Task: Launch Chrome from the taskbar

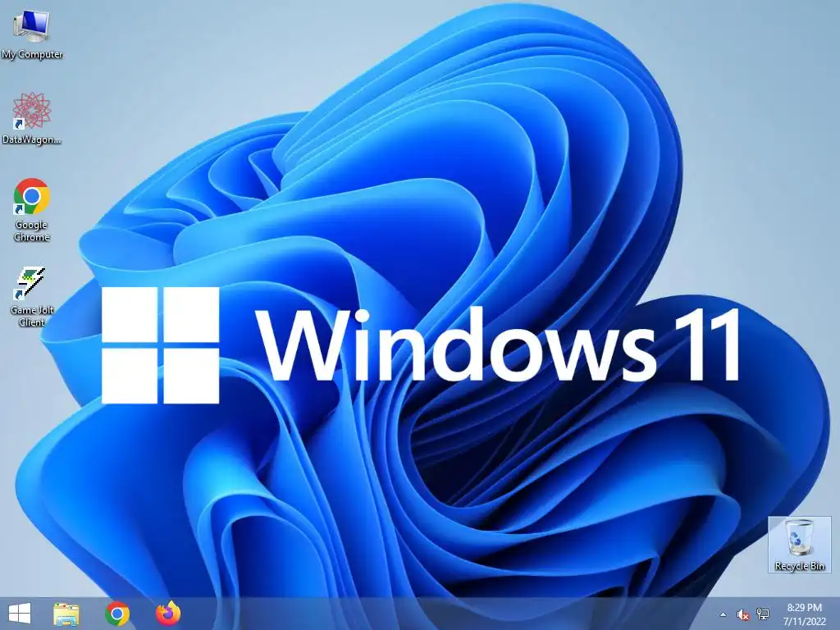Action: (x=117, y=614)
